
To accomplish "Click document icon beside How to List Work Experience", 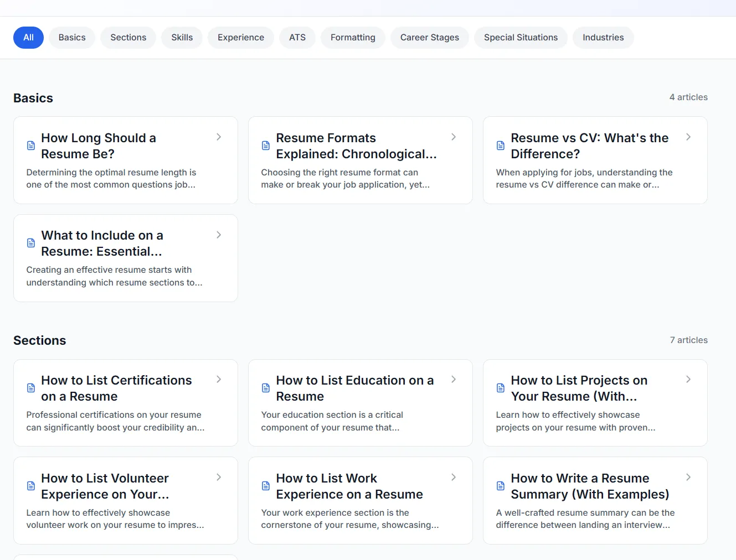I will [266, 486].
